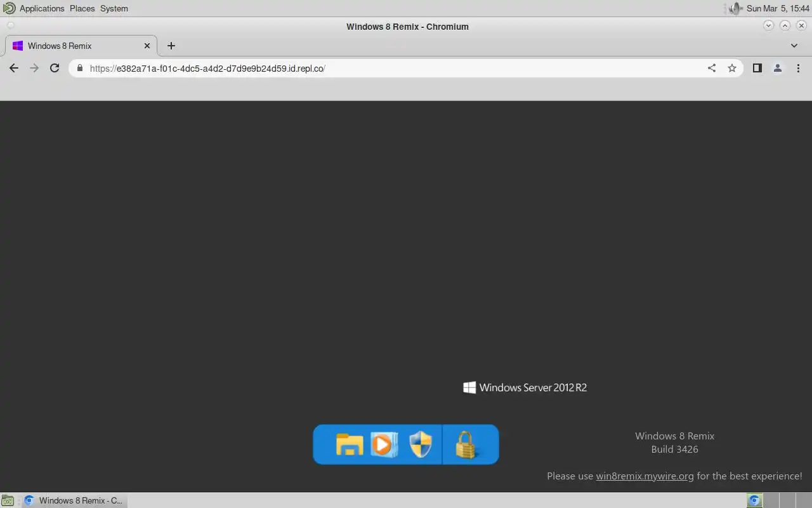Image resolution: width=812 pixels, height=508 pixels.
Task: Maximize the Chromium window
Action: (x=785, y=26)
